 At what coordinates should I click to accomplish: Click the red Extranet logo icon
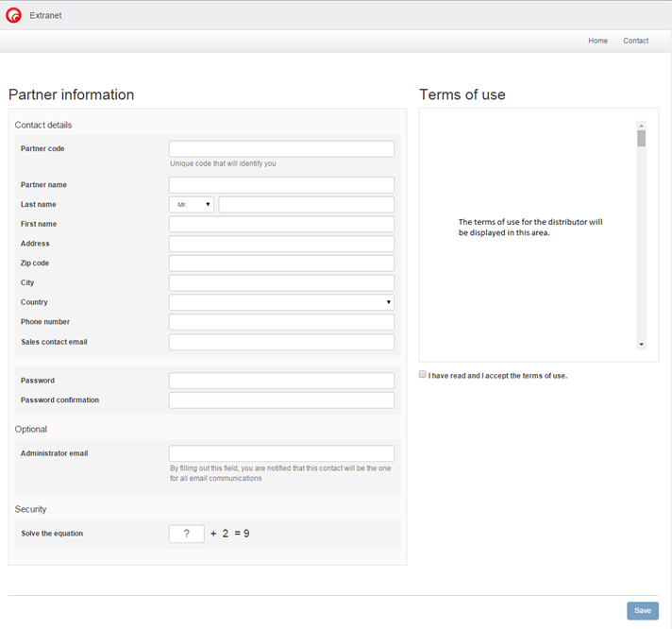(13, 15)
